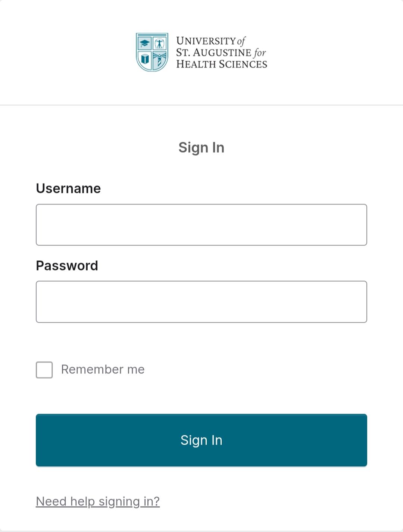Click the Password field label
This screenshot has height=532, width=403.
pos(67,266)
